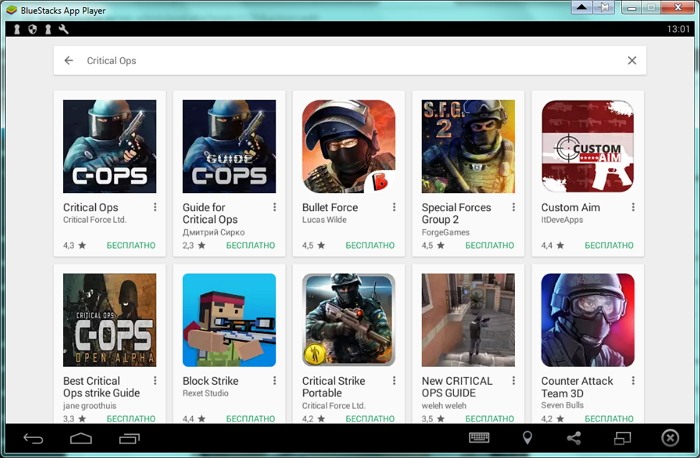Open overflow menu for Critical Ops card
700x458 pixels.
(x=155, y=207)
